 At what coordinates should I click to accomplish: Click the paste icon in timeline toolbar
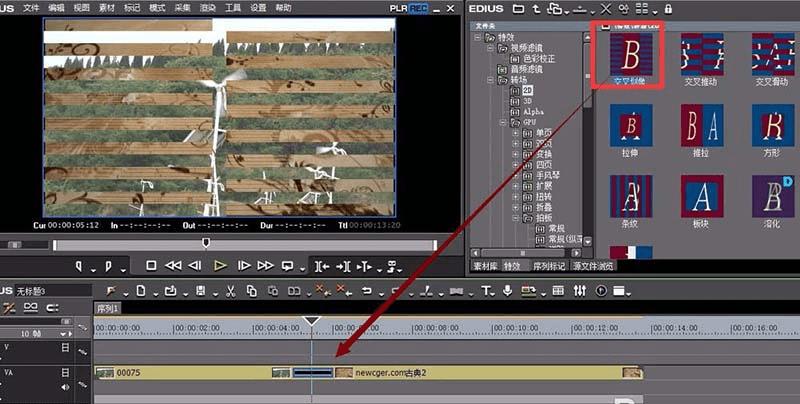[x=273, y=291]
